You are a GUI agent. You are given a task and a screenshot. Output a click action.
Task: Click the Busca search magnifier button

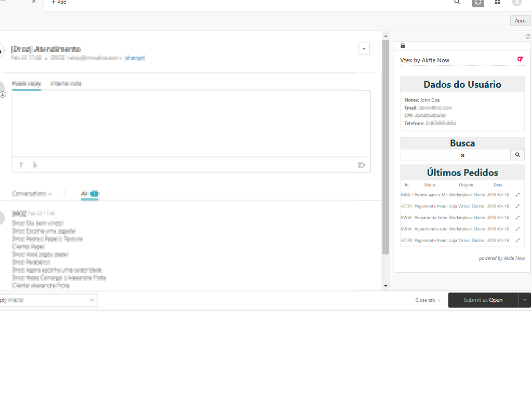(517, 155)
